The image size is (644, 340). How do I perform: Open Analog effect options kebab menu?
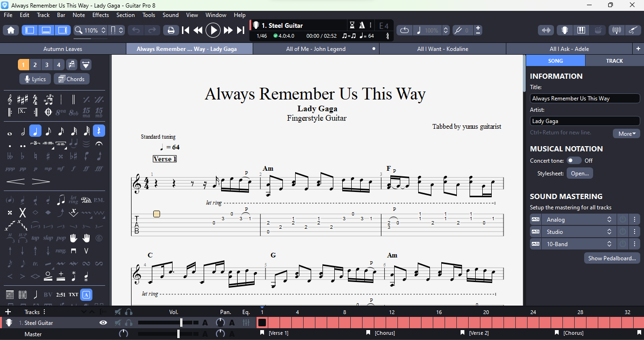point(635,220)
